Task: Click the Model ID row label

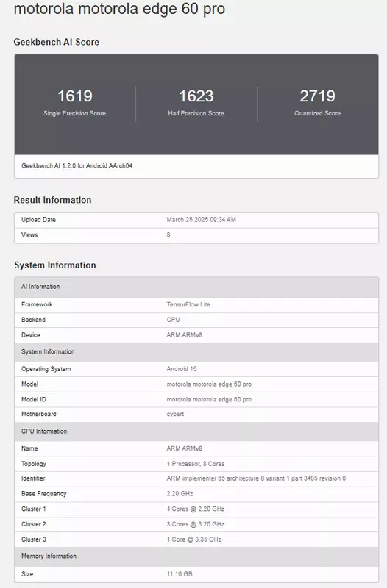Action: pos(34,400)
